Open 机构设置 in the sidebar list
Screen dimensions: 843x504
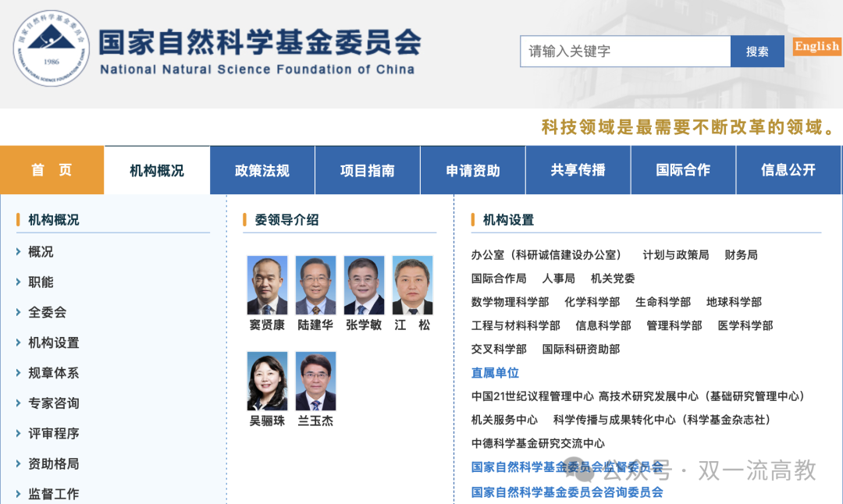point(54,343)
